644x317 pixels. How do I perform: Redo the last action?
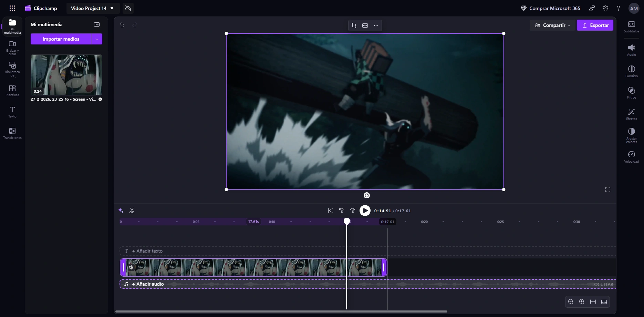(x=135, y=25)
